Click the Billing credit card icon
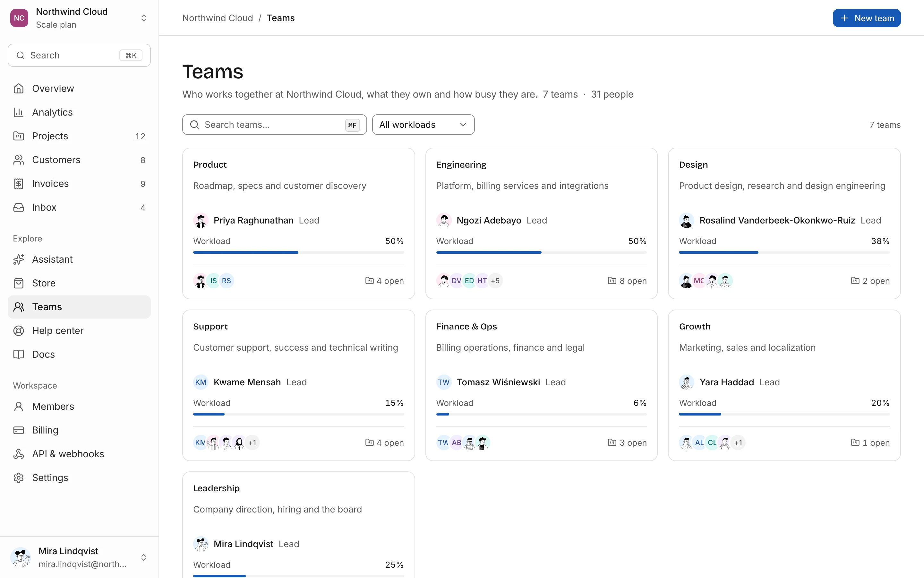This screenshot has width=924, height=578. coord(18,430)
